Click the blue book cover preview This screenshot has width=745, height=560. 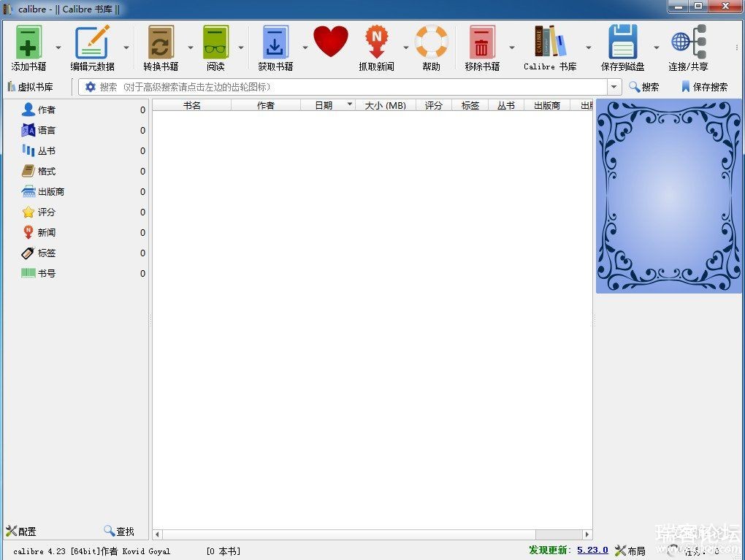pos(668,196)
